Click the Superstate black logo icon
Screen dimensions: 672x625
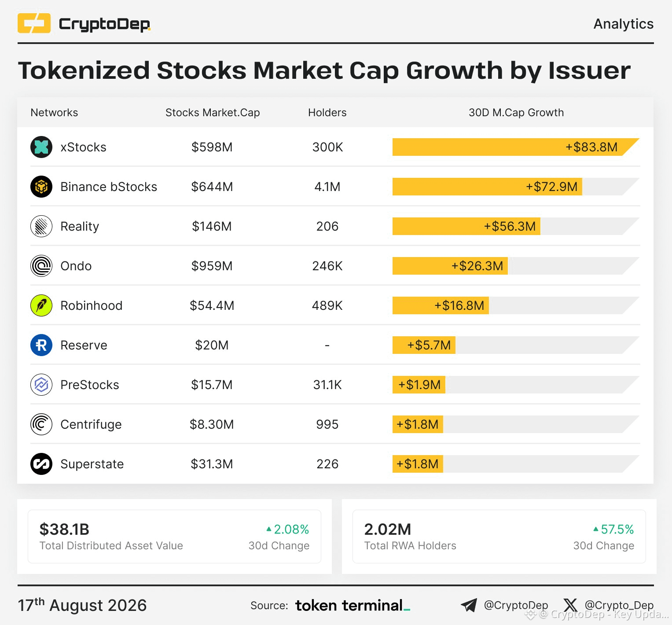(41, 464)
